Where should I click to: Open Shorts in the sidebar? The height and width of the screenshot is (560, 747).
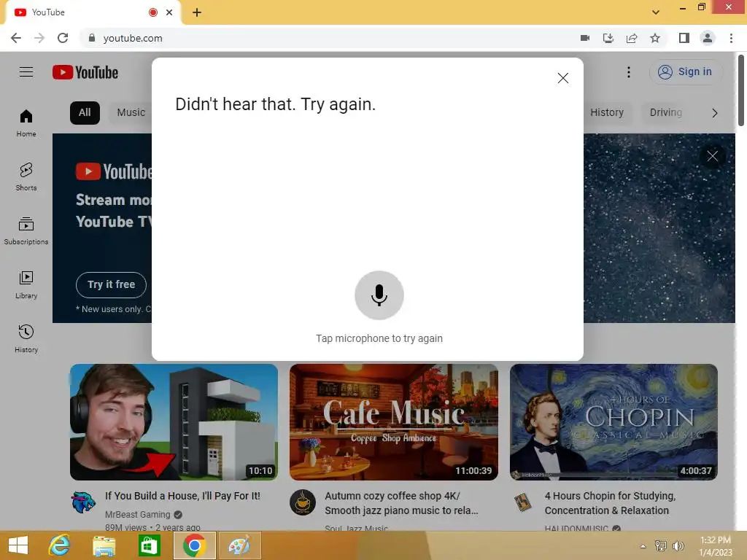pyautogui.click(x=26, y=176)
